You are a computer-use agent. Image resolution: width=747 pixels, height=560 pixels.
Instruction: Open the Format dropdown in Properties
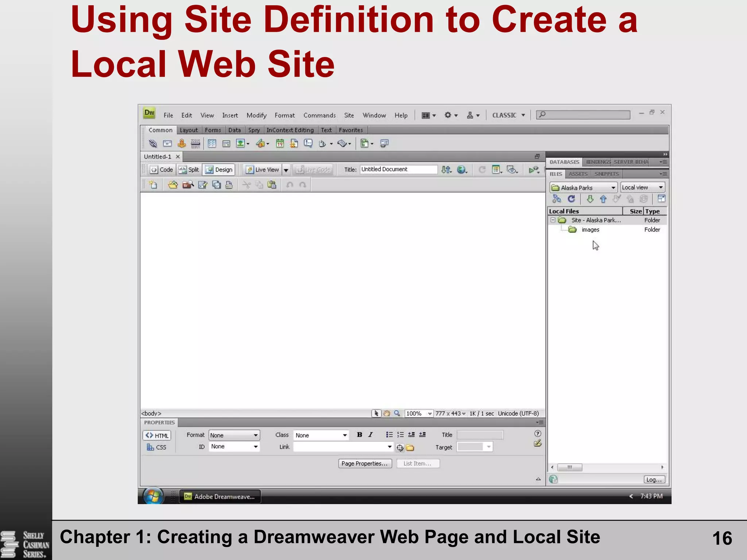pyautogui.click(x=234, y=435)
